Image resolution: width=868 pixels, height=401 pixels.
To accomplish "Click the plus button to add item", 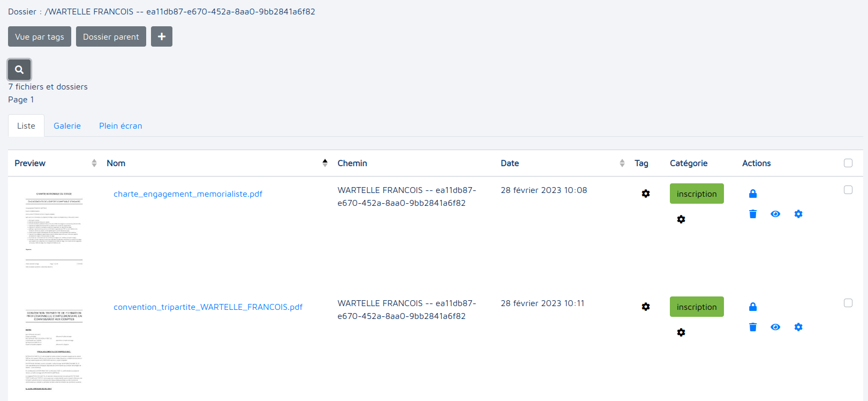I will [x=161, y=36].
